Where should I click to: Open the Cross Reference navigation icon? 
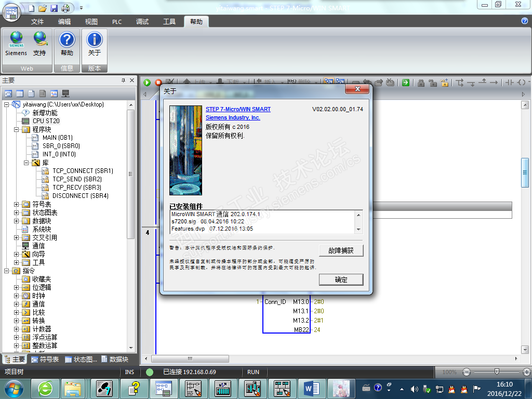54,94
